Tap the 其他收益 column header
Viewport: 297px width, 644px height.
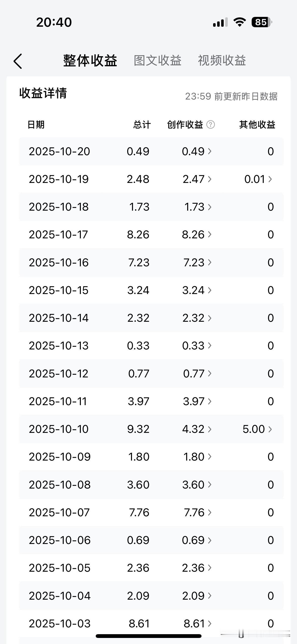click(x=257, y=124)
